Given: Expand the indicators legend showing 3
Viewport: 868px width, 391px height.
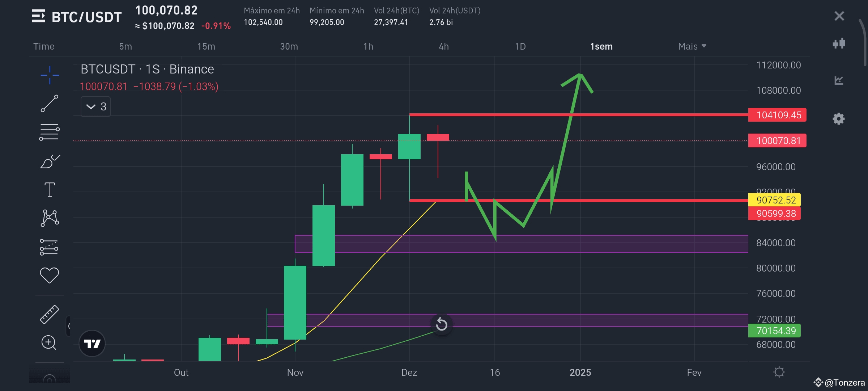Looking at the screenshot, I should click(x=95, y=107).
